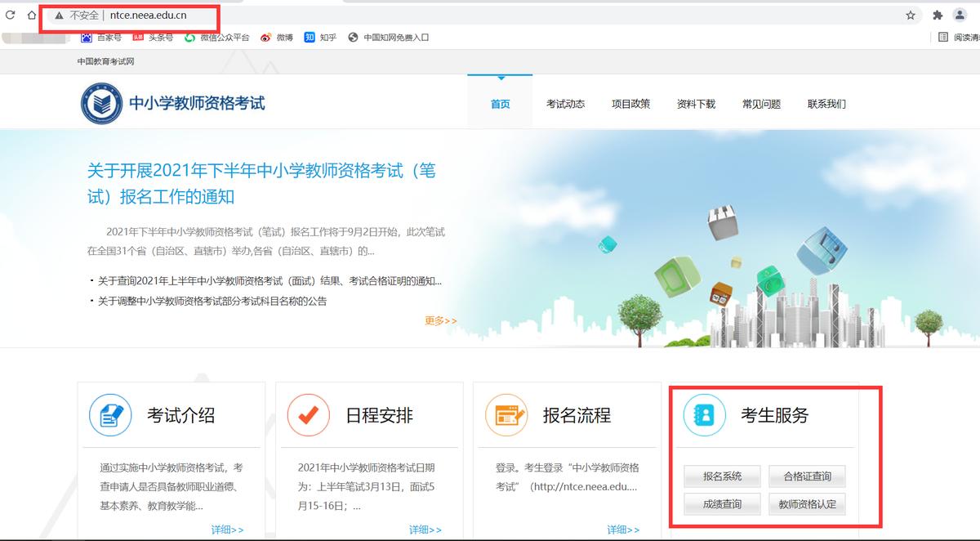
Task: Click the 成绩查询 button
Action: (x=722, y=503)
